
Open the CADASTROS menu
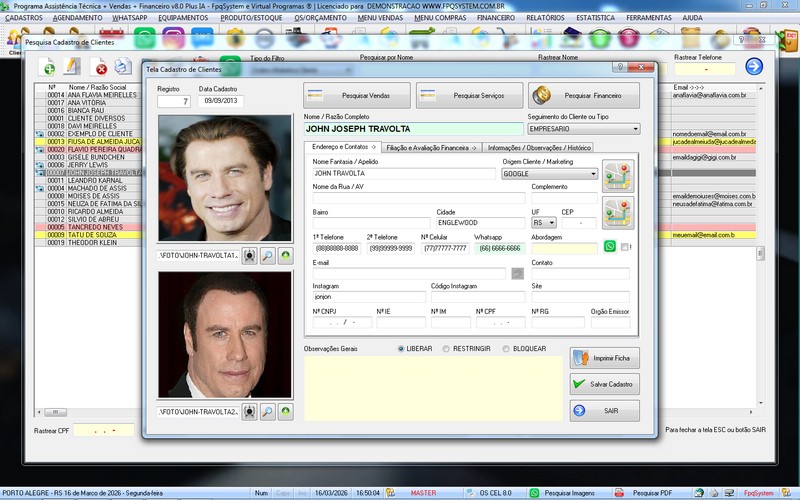click(24, 18)
